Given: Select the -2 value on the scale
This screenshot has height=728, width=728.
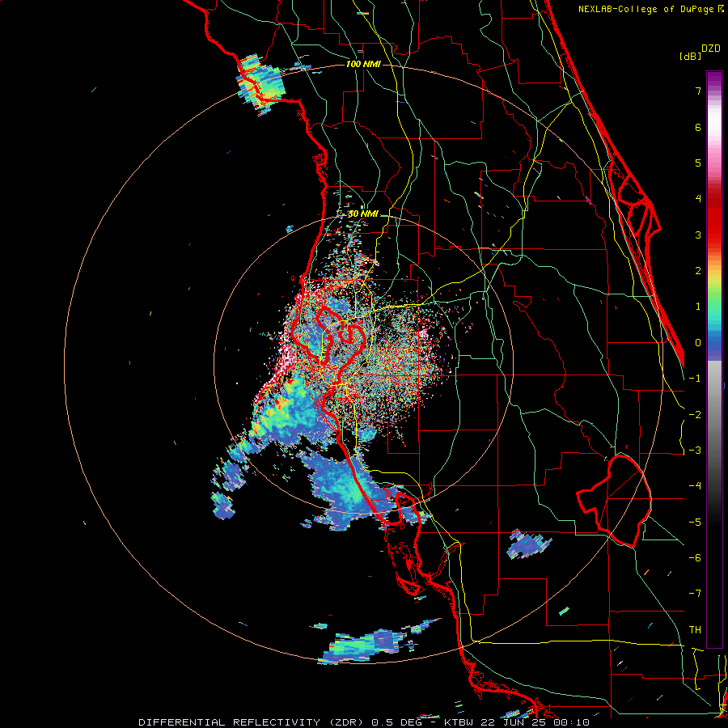Looking at the screenshot, I should click(695, 415).
